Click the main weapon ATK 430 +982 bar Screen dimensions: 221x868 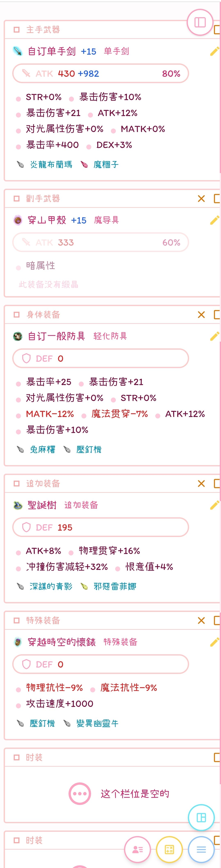pos(100,73)
